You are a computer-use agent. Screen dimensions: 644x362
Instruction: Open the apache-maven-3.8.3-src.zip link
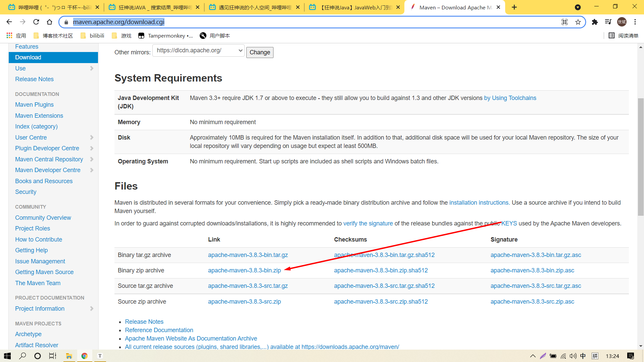point(244,302)
